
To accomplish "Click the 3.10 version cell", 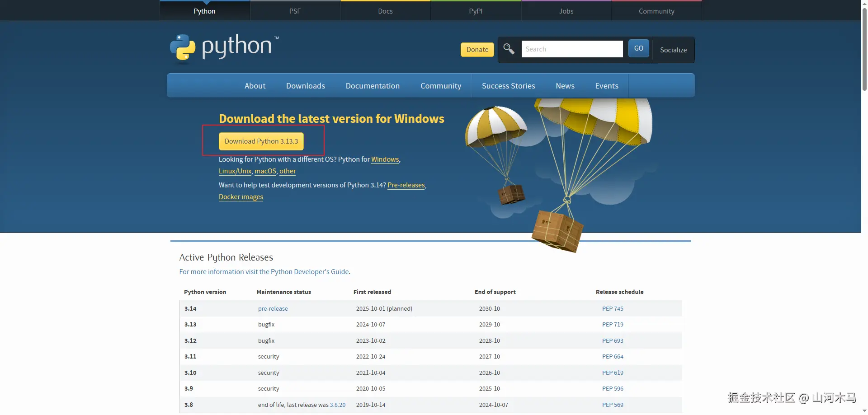I will (190, 373).
